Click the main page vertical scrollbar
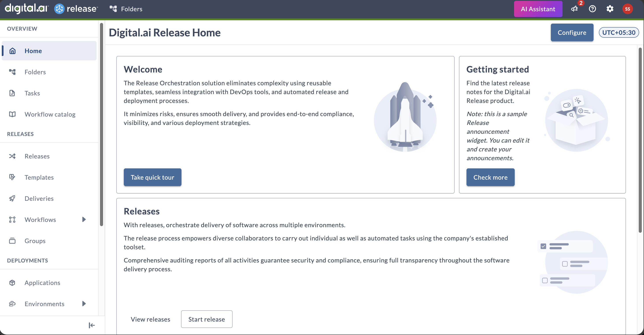 click(640, 140)
